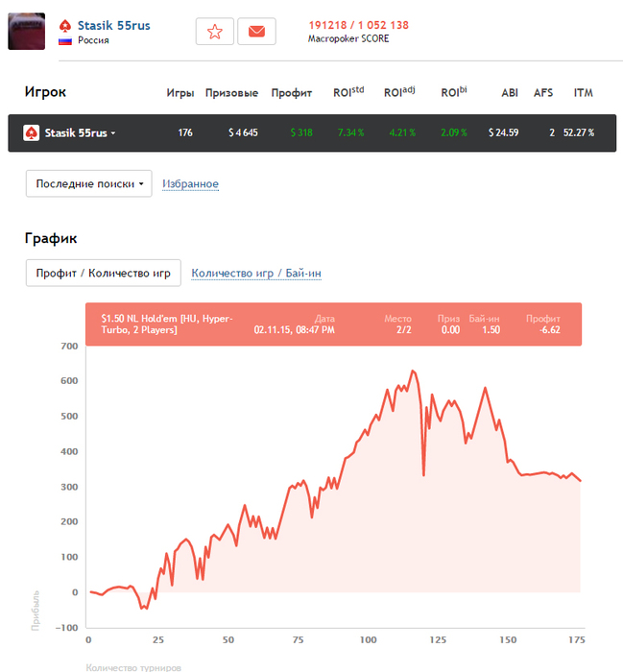
Task: Click the player avatar thumbnail
Action: [x=26, y=32]
